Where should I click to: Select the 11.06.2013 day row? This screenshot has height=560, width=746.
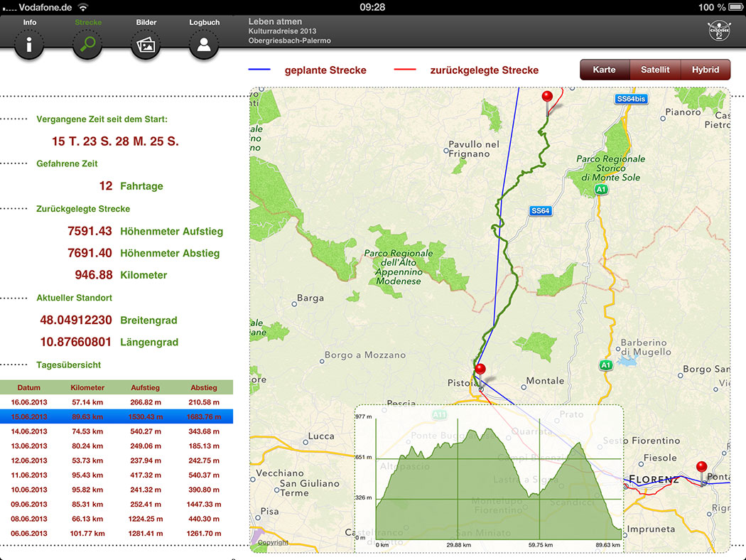(x=117, y=475)
